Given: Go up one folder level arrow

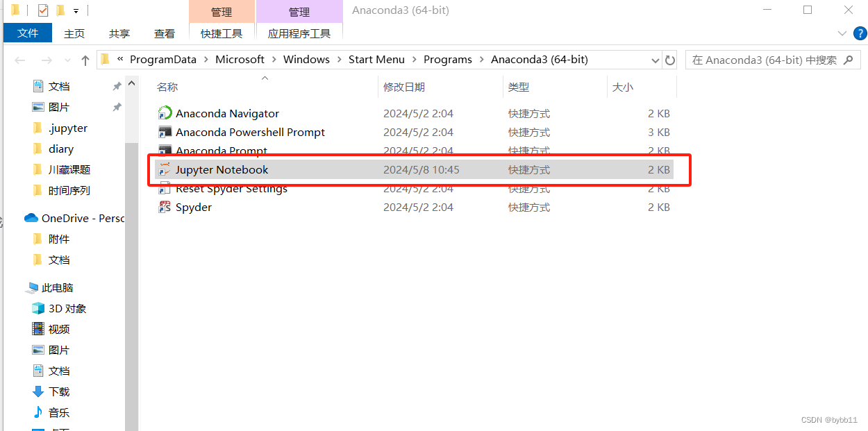Looking at the screenshot, I should 85,60.
